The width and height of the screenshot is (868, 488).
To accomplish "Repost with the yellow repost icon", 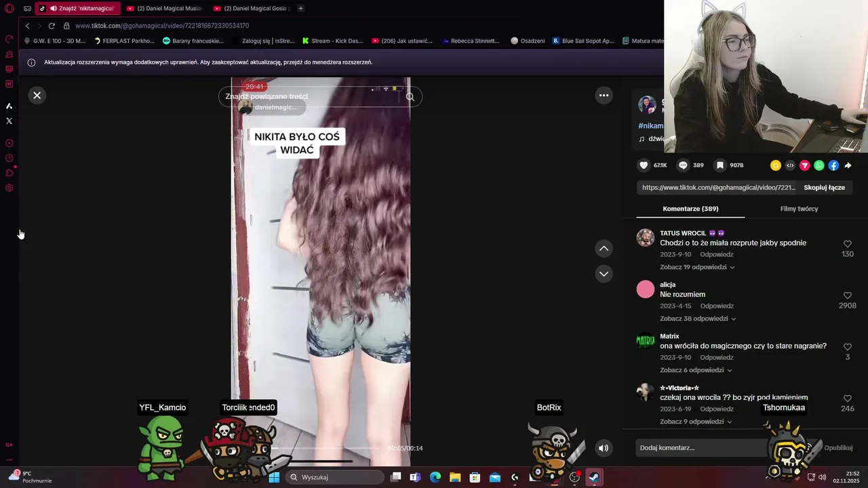I will click(776, 165).
